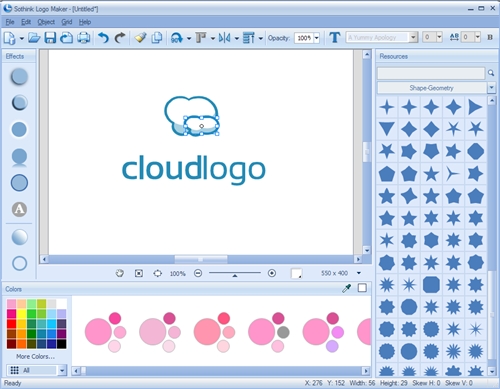Open the font name dropdown
The width and height of the screenshot is (500, 389).
tap(413, 37)
